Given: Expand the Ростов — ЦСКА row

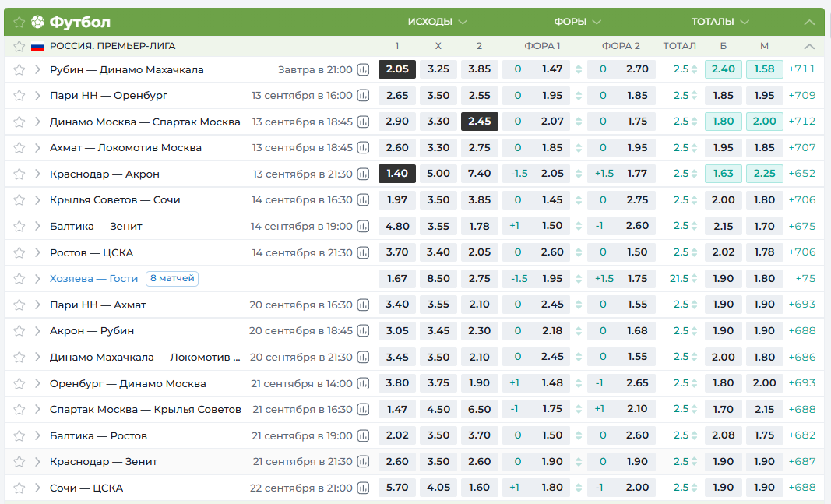Looking at the screenshot, I should (x=37, y=253).
